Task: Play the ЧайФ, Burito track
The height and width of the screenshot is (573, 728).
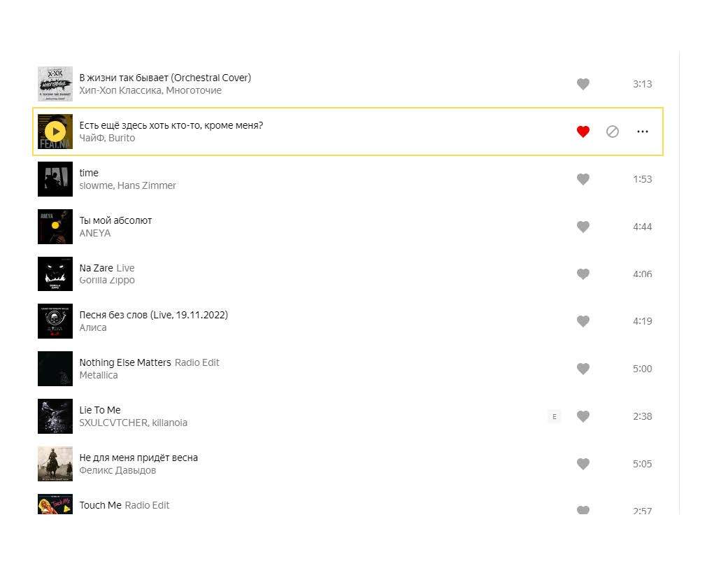Action: point(55,132)
